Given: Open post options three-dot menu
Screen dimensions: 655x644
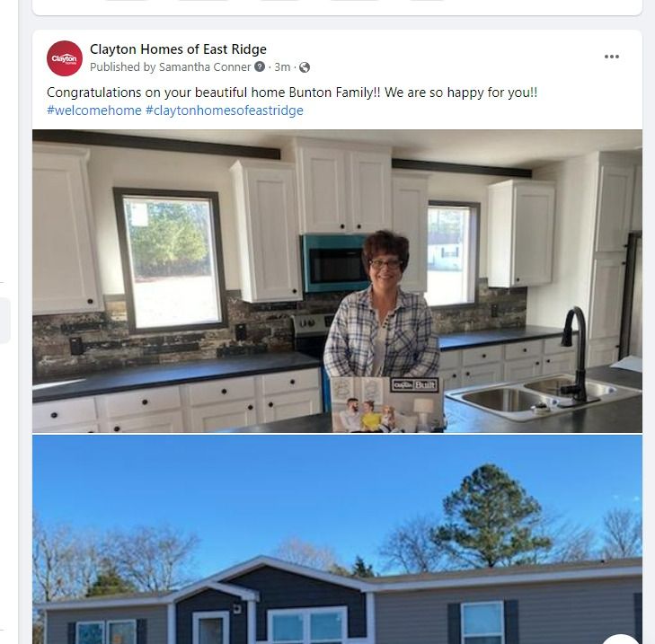Looking at the screenshot, I should pos(612,57).
